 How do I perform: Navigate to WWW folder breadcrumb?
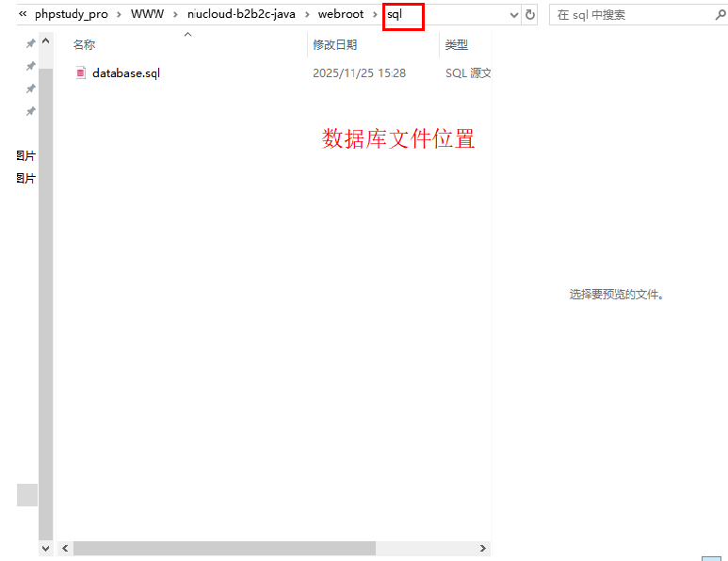(x=147, y=15)
